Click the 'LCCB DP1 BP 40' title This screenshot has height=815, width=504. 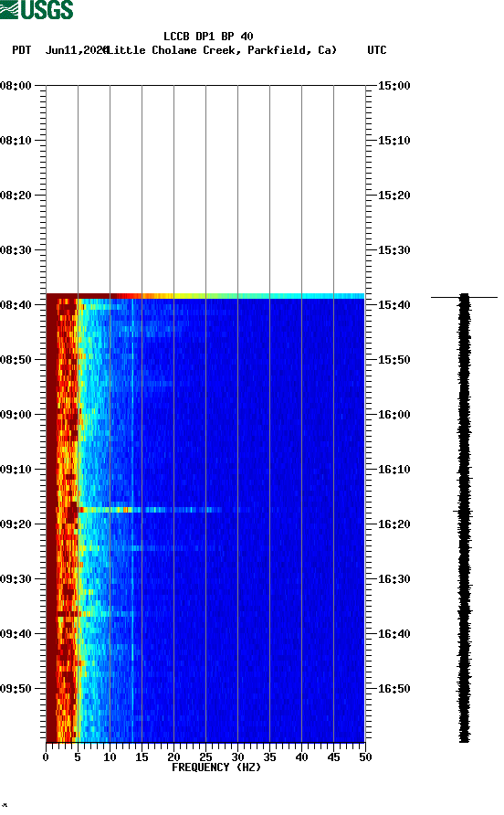tap(208, 37)
